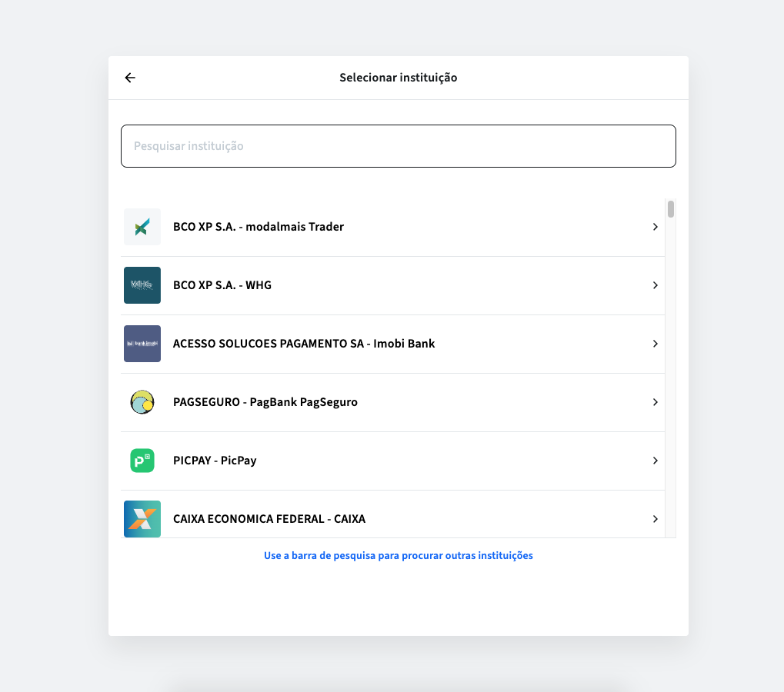This screenshot has width=784, height=692.
Task: Click the PagBank PagSeguro logo icon
Action: click(x=142, y=402)
